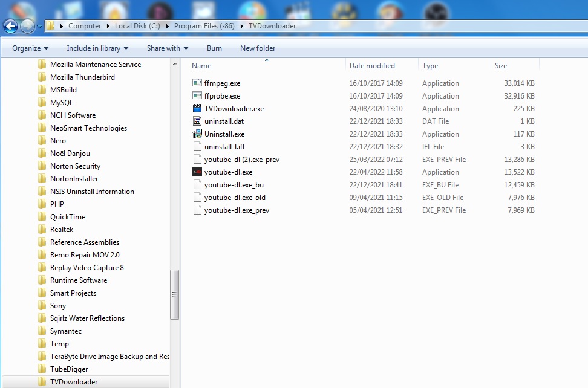Click the youtube-dl.exe_prev file icon
This screenshot has width=588, height=388.
(197, 210)
